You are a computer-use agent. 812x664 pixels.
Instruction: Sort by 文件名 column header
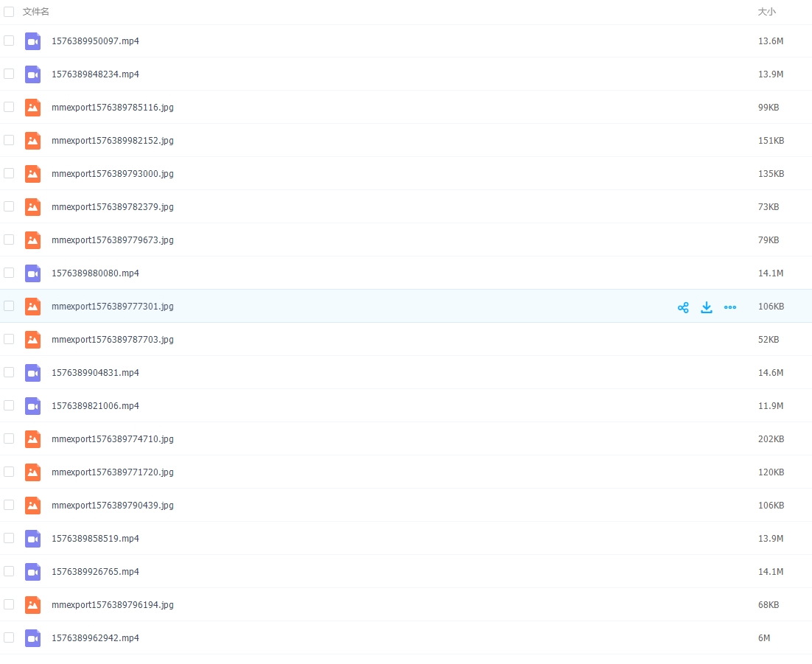pyautogui.click(x=36, y=12)
